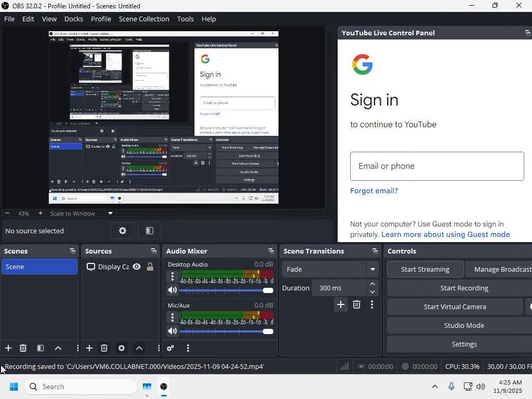Open Audio Mixer bottom options menu dots
Viewport: 532px width, 399px height.
(x=188, y=348)
